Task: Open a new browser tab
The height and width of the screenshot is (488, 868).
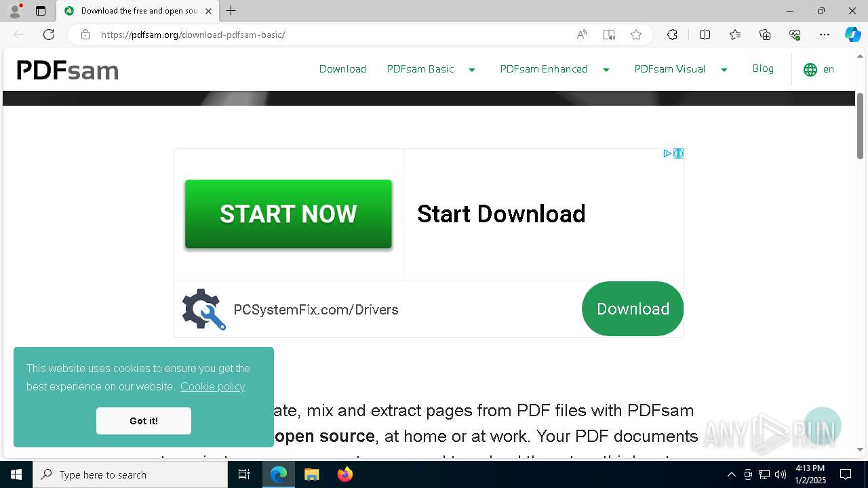Action: click(231, 11)
